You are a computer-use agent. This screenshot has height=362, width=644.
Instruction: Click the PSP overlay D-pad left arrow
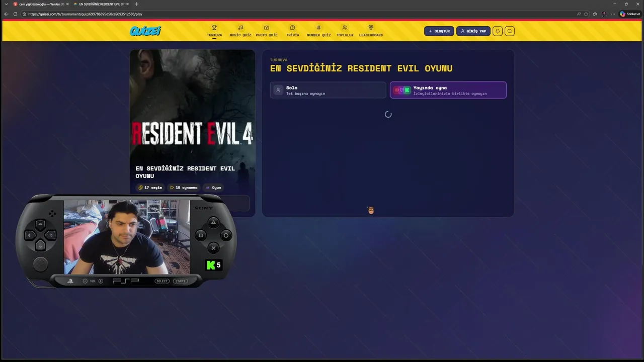pos(30,235)
